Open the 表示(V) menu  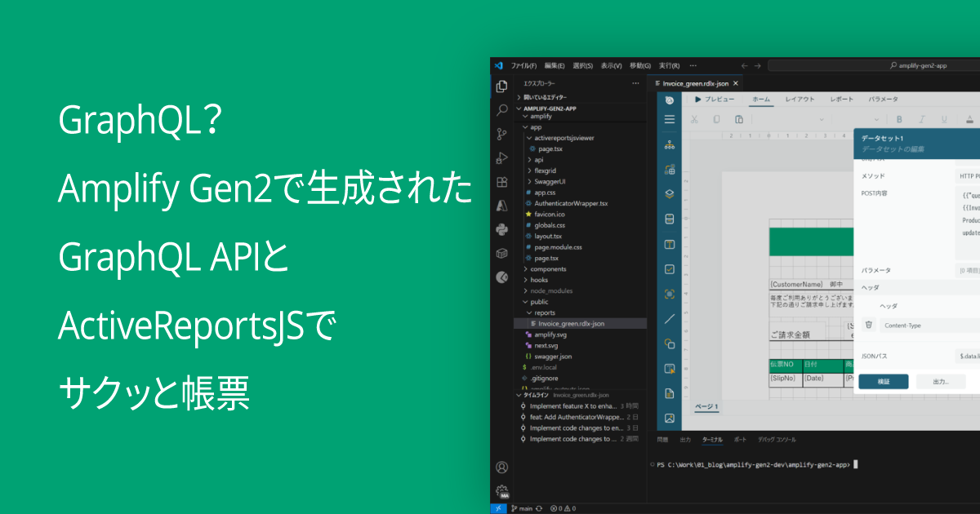(611, 65)
